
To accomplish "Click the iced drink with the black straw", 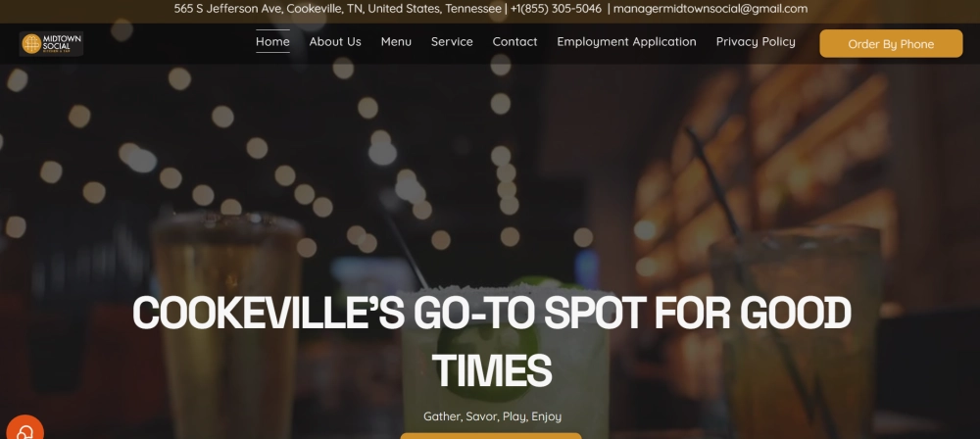I will tap(797, 331).
